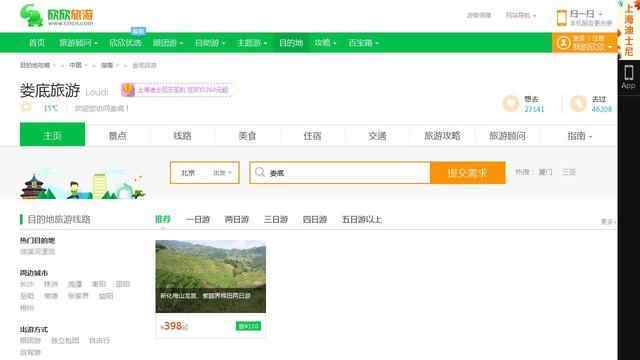Open 欣欣优选 in nav bar
The width and height of the screenshot is (640, 360).
pyautogui.click(x=126, y=43)
